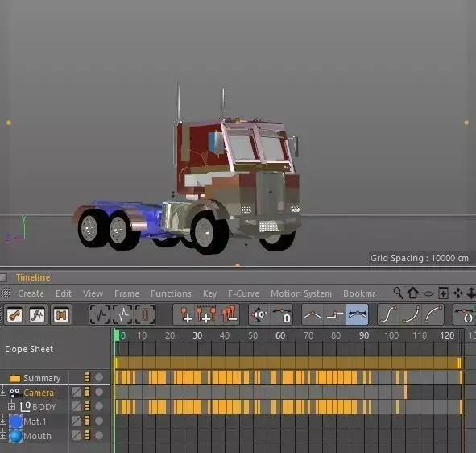The image size is (476, 453).
Task: Toggle solo dot for BODY row
Action: click(x=99, y=406)
